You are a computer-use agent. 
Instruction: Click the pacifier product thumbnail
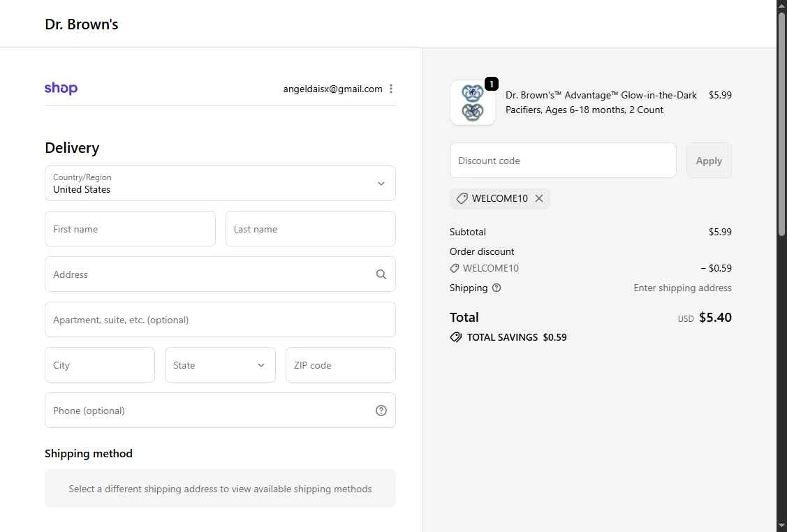click(x=472, y=103)
